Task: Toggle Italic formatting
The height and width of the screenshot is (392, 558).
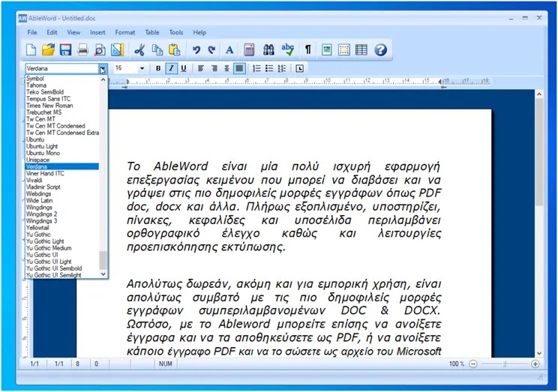Action: click(171, 68)
